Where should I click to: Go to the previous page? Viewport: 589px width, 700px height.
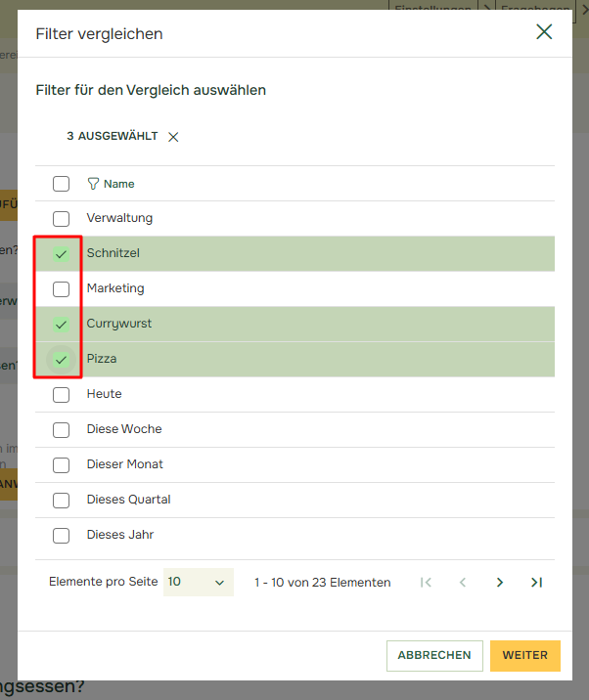(463, 582)
